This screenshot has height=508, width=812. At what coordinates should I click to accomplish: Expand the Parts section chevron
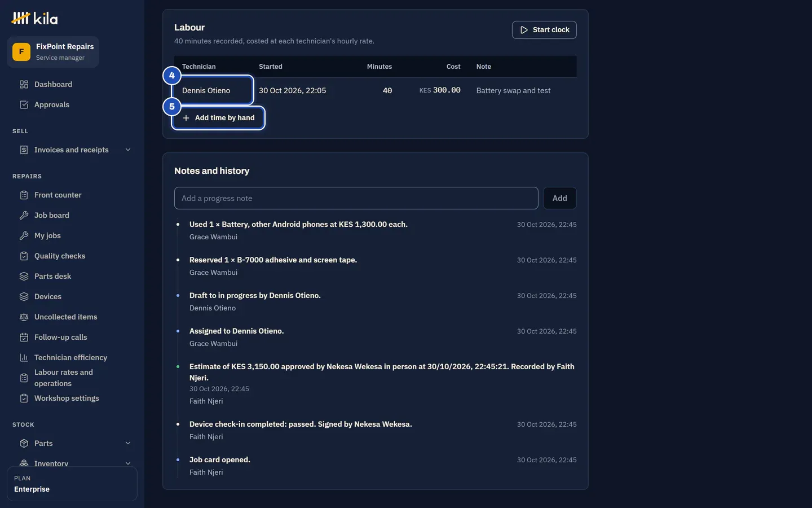coord(128,444)
